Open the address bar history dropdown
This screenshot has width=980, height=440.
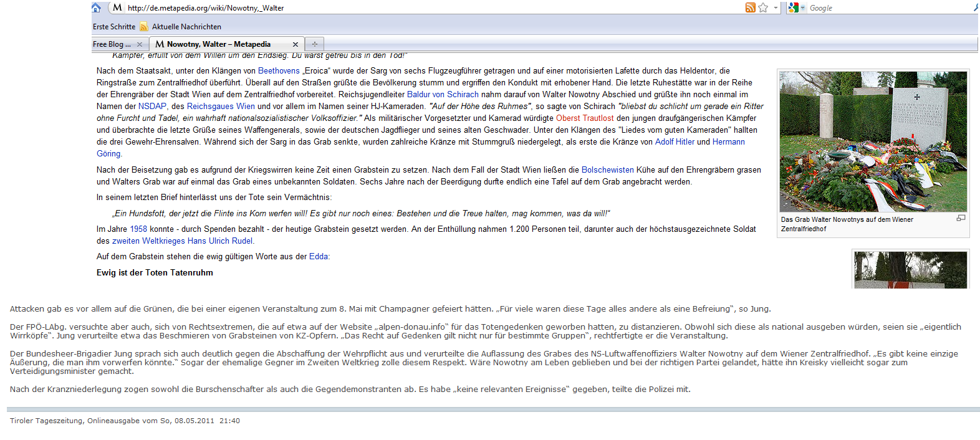(776, 7)
